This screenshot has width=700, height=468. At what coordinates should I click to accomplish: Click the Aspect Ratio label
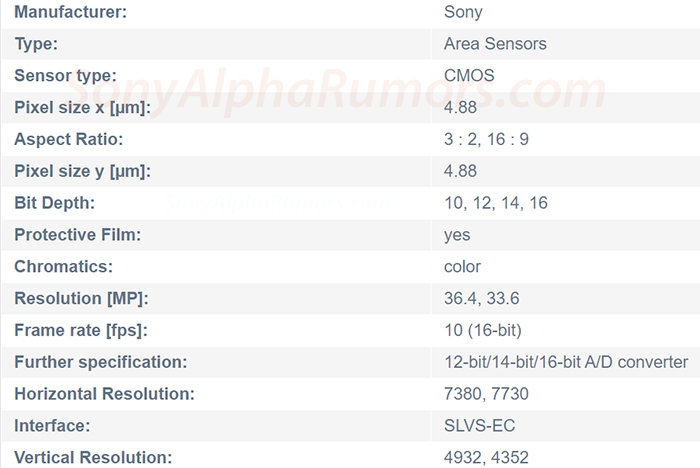69,140
